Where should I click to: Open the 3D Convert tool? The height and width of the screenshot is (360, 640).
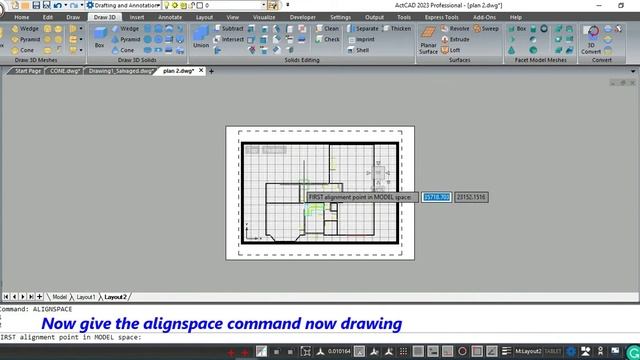point(591,40)
